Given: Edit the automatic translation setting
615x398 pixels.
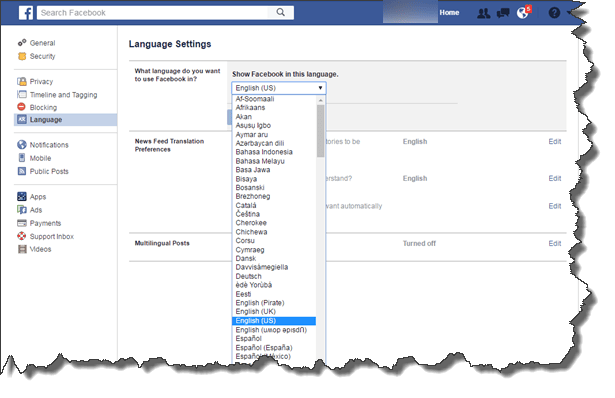Looking at the screenshot, I should click(555, 206).
